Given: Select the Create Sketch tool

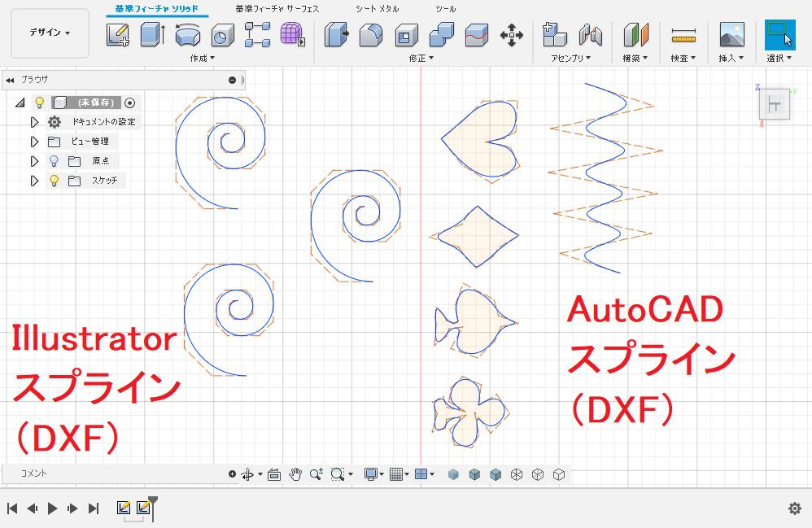Looking at the screenshot, I should [x=118, y=35].
